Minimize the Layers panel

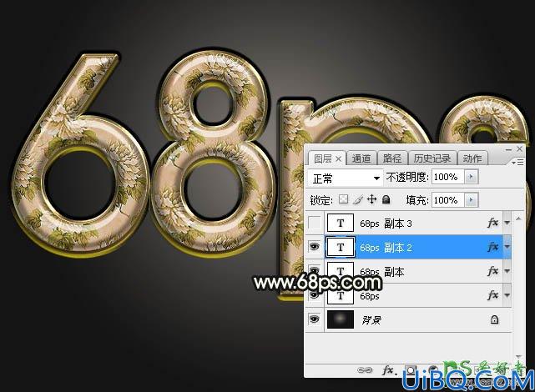click(x=508, y=149)
